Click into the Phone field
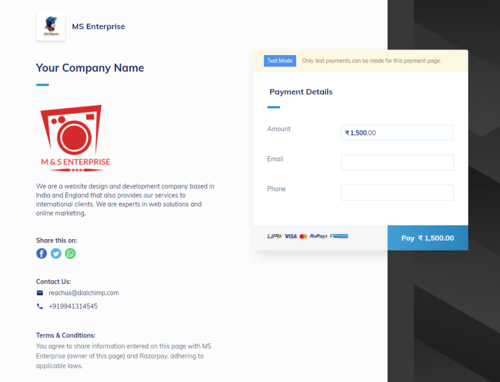The height and width of the screenshot is (382, 500). (397, 193)
